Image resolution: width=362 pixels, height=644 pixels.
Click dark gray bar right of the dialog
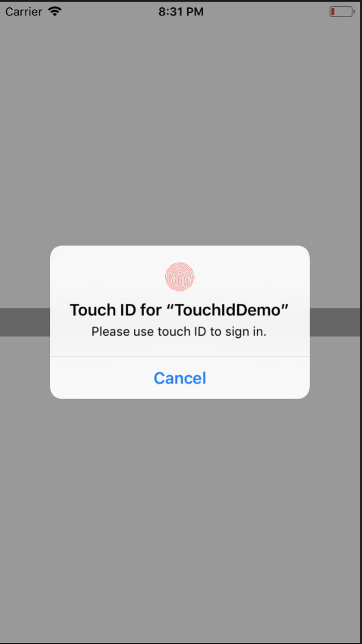pyautogui.click(x=334, y=322)
